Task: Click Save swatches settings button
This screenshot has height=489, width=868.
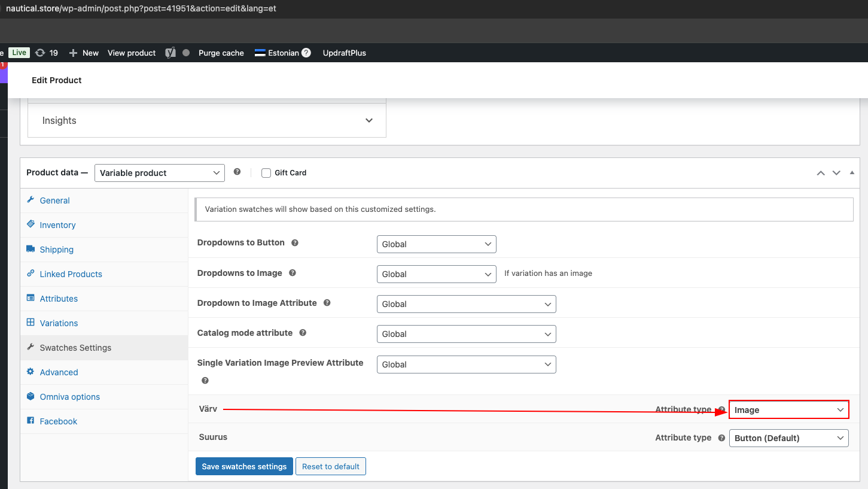Action: click(x=244, y=466)
